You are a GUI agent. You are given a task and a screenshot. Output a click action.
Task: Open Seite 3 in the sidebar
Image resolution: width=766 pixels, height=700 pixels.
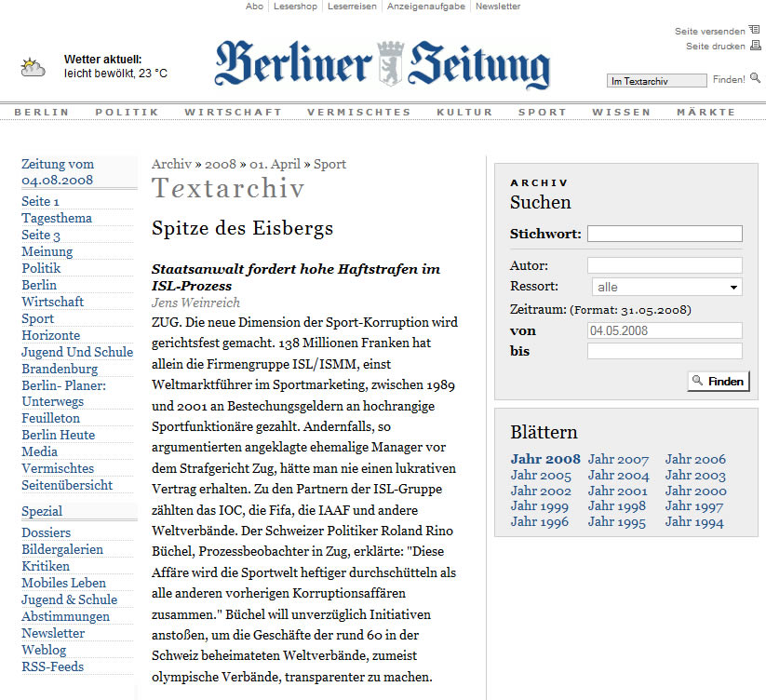point(41,235)
